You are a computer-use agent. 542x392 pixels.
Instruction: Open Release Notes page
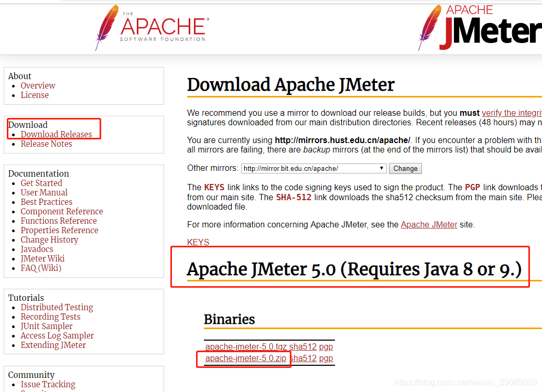coord(46,144)
